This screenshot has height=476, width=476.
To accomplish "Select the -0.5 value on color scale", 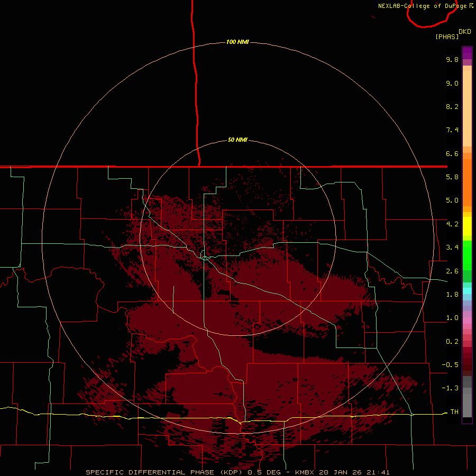I will (450, 364).
